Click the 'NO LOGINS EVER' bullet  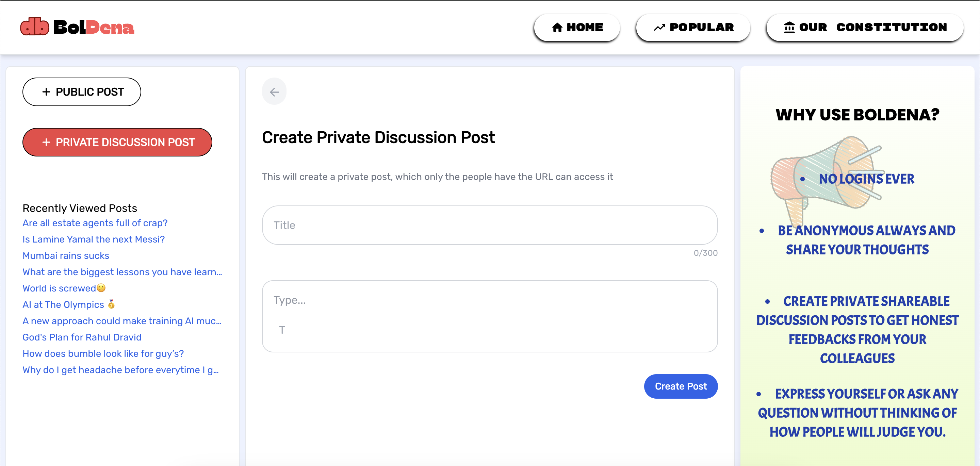coord(866,179)
